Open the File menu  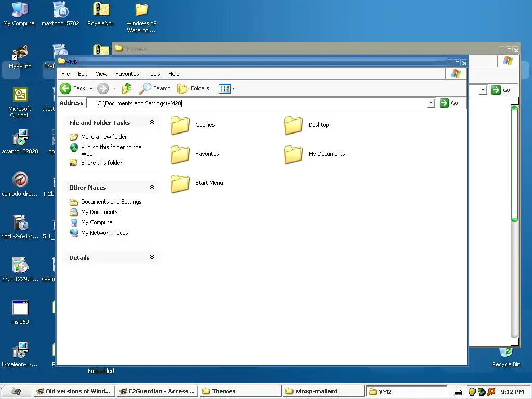point(65,74)
